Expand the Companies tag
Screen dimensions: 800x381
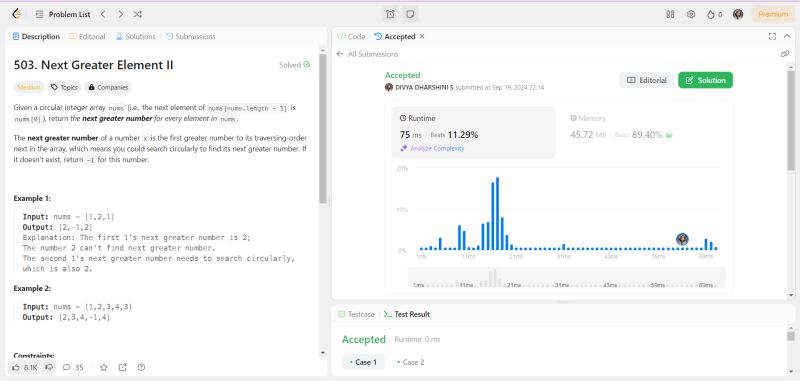click(x=108, y=87)
